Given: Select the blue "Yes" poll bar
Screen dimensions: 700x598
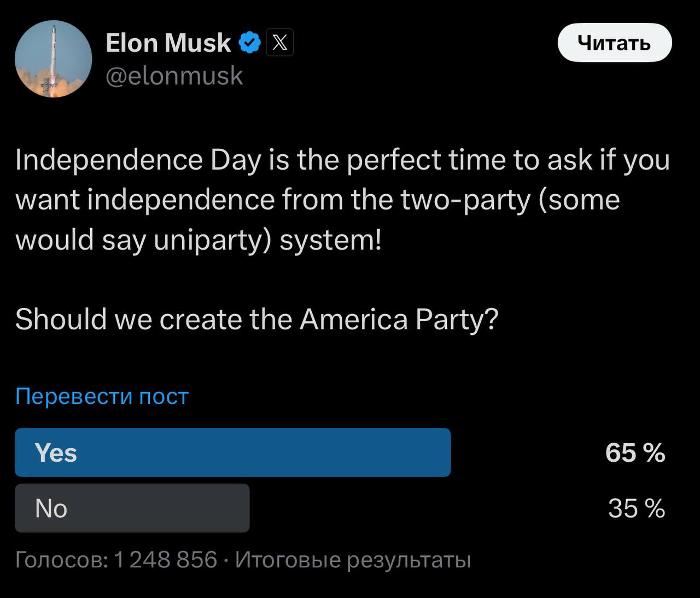Looking at the screenshot, I should pos(232,452).
